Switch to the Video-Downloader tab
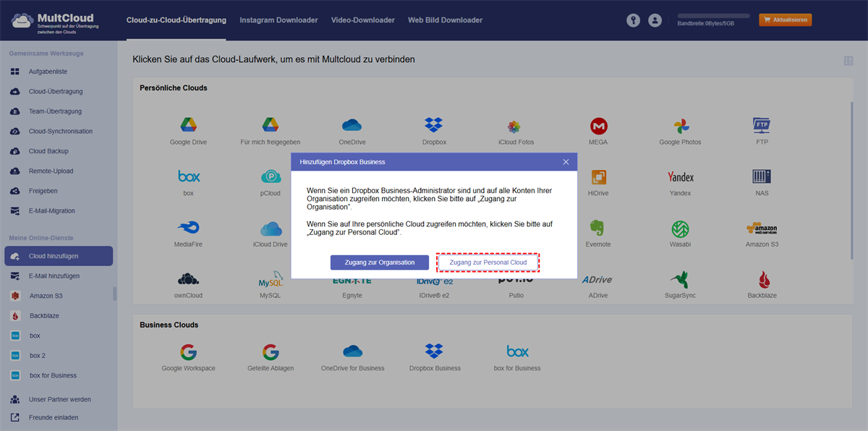868x431 pixels. 363,20
